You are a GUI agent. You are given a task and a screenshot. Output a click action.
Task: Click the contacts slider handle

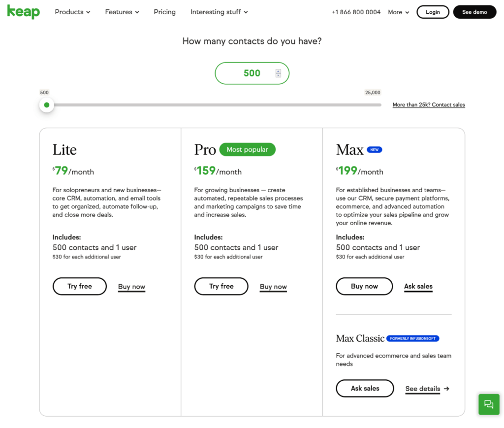(x=47, y=105)
